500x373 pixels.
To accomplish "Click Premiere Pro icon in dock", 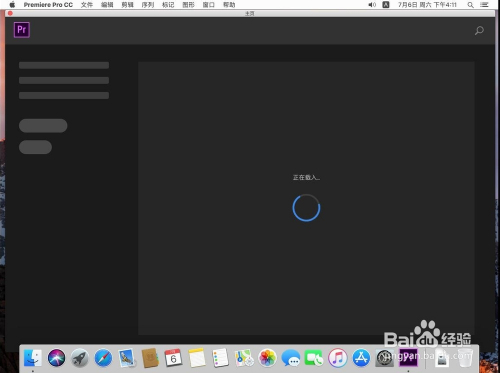I will (x=408, y=357).
